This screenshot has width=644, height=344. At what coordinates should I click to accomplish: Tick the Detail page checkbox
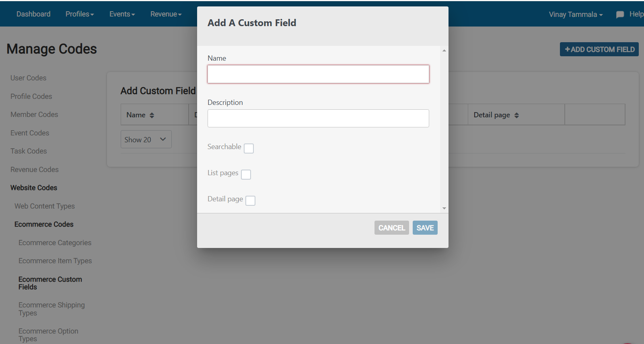[x=250, y=201]
